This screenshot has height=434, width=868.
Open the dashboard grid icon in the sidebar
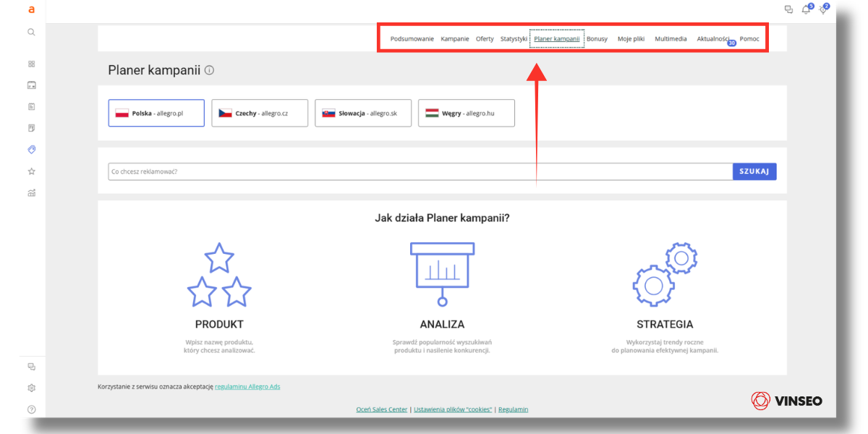click(31, 64)
